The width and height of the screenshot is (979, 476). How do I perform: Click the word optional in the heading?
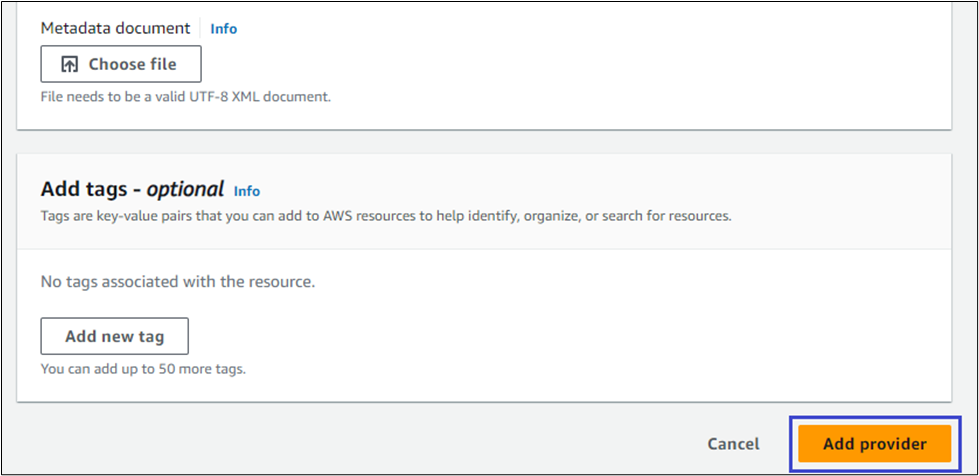(185, 190)
